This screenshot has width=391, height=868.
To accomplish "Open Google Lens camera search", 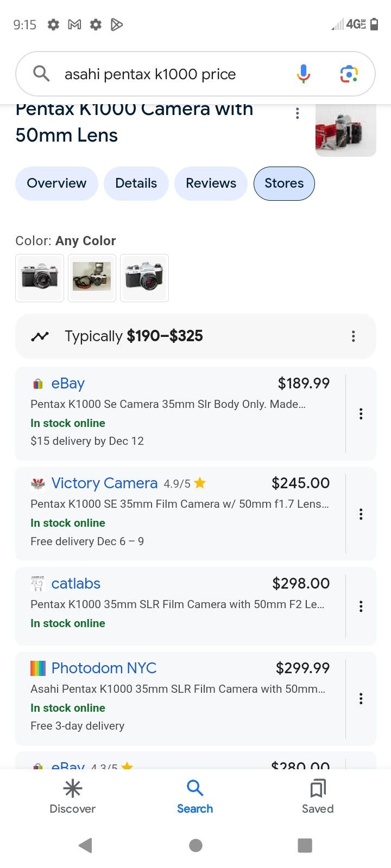I will tap(349, 74).
